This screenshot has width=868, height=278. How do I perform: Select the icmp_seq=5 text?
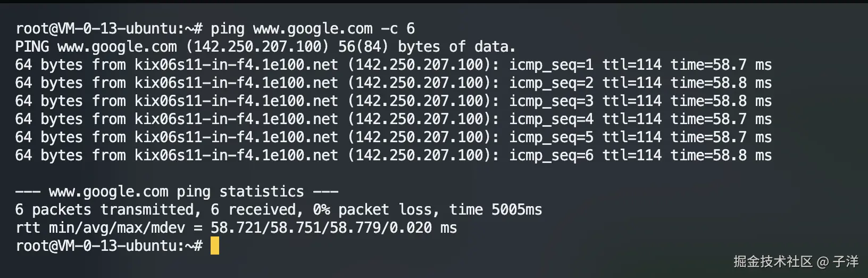[x=551, y=137]
